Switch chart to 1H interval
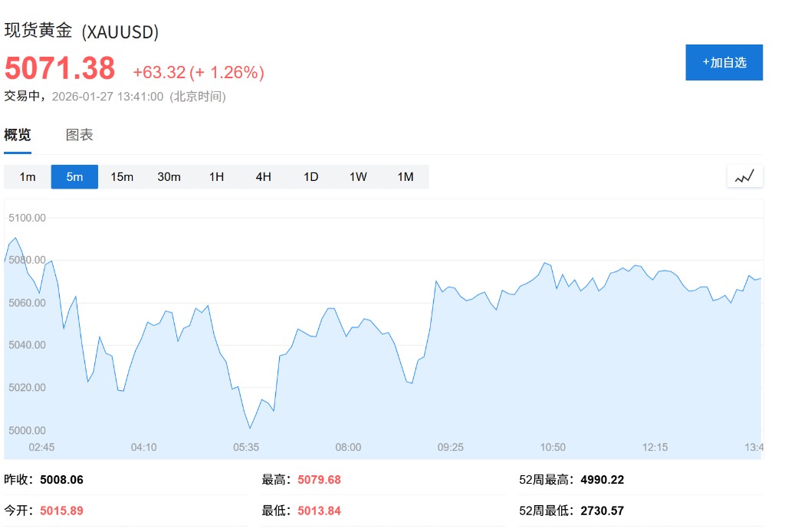Screen dimensions: 785x532 216,177
